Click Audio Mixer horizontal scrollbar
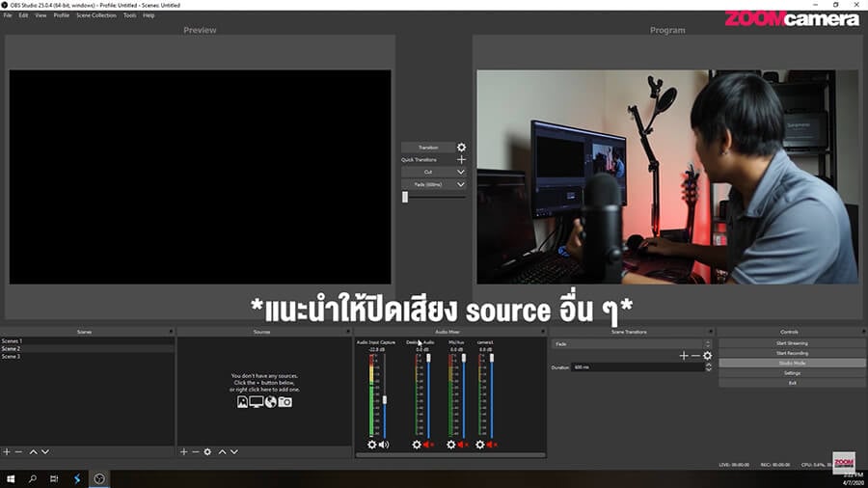The height and width of the screenshot is (488, 868). pyautogui.click(x=450, y=455)
